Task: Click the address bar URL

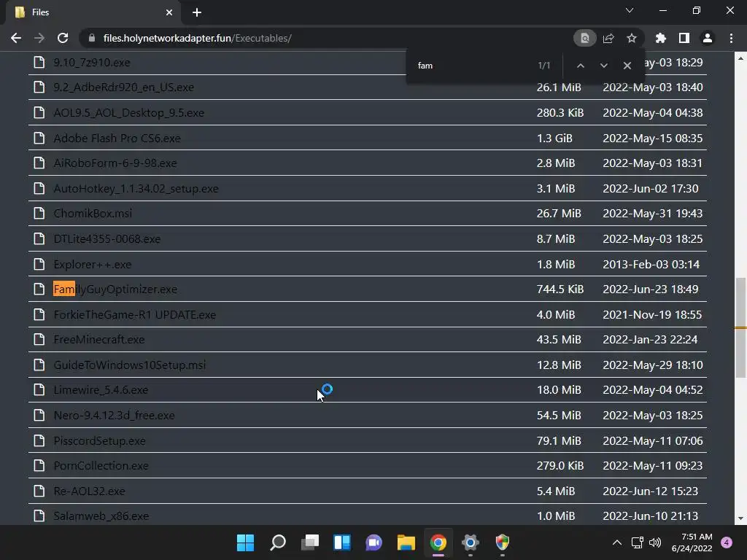Action: tap(197, 38)
